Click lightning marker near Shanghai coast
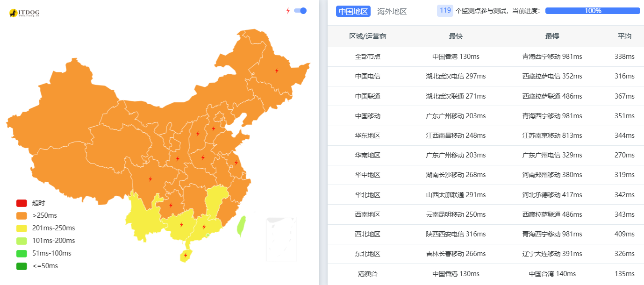 236,163
